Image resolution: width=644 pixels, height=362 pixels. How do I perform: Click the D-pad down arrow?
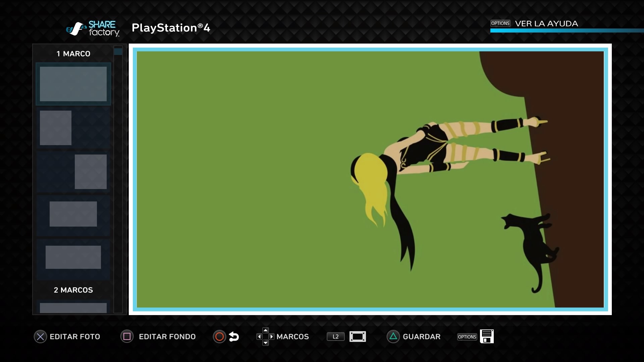point(265,343)
